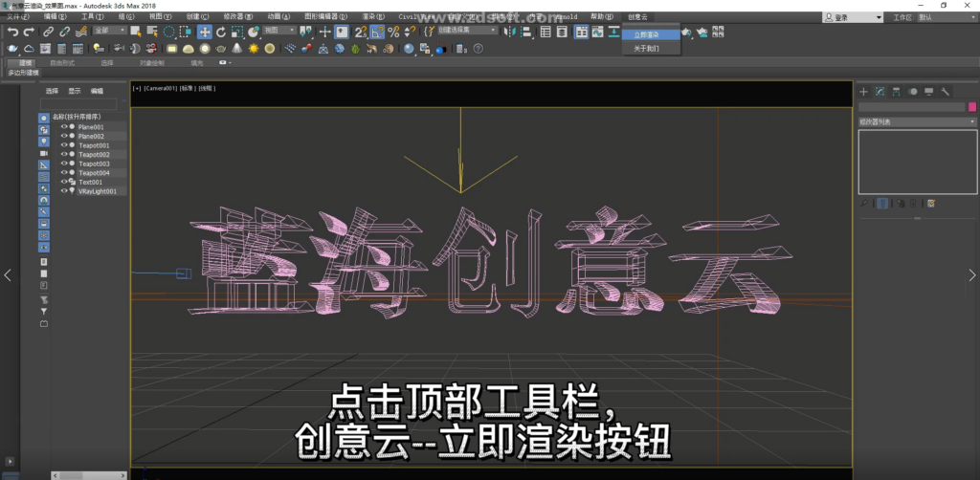Screen dimensions: 980x480
Task: Activate Select and Scale tool
Action: click(237, 32)
